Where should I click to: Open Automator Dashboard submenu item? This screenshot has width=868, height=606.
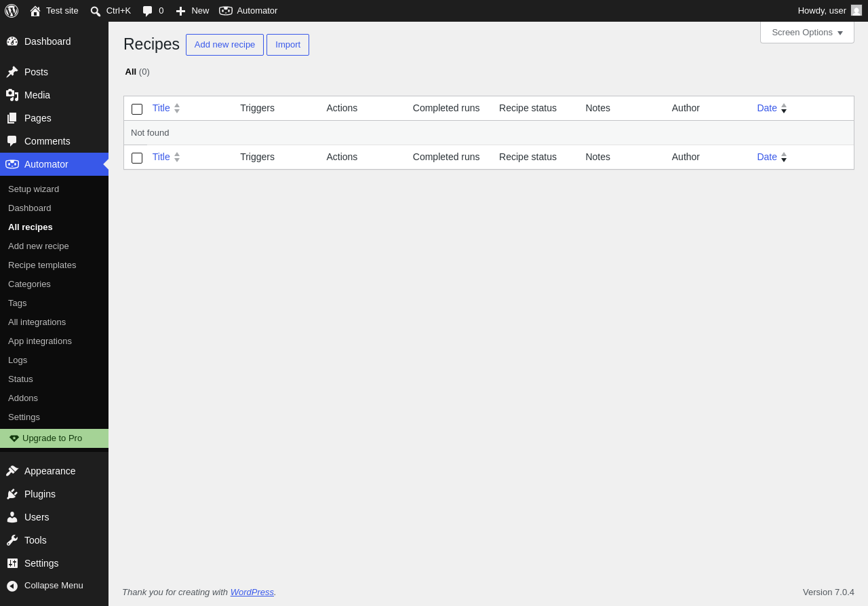[x=54, y=208]
